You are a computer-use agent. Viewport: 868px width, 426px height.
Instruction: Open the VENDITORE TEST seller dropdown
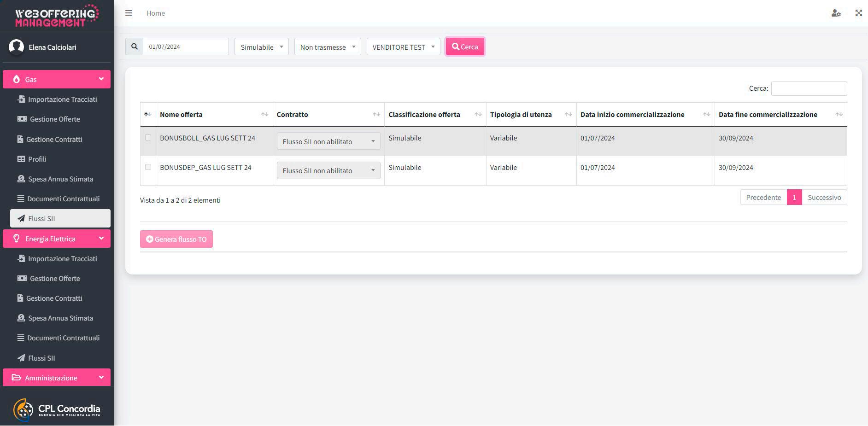pyautogui.click(x=403, y=47)
